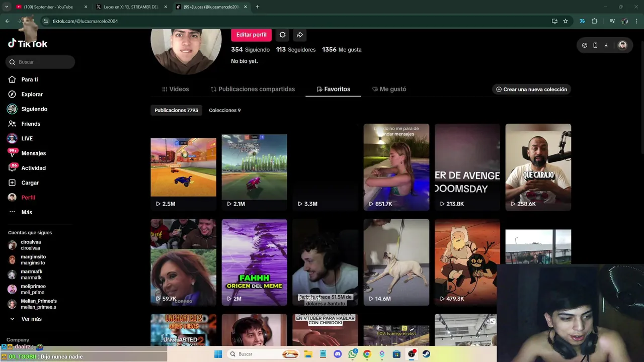The width and height of the screenshot is (644, 362).
Task: Open the video with 2.1M views
Action: click(x=254, y=167)
